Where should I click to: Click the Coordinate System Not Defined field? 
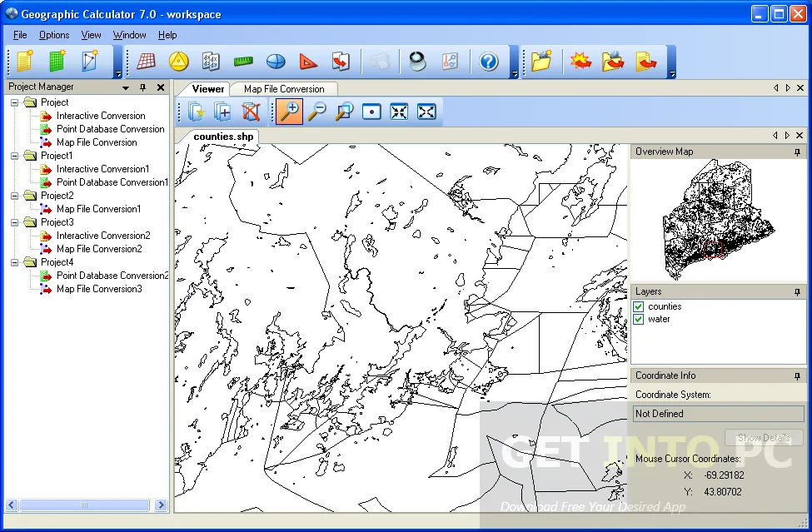pyautogui.click(x=718, y=414)
